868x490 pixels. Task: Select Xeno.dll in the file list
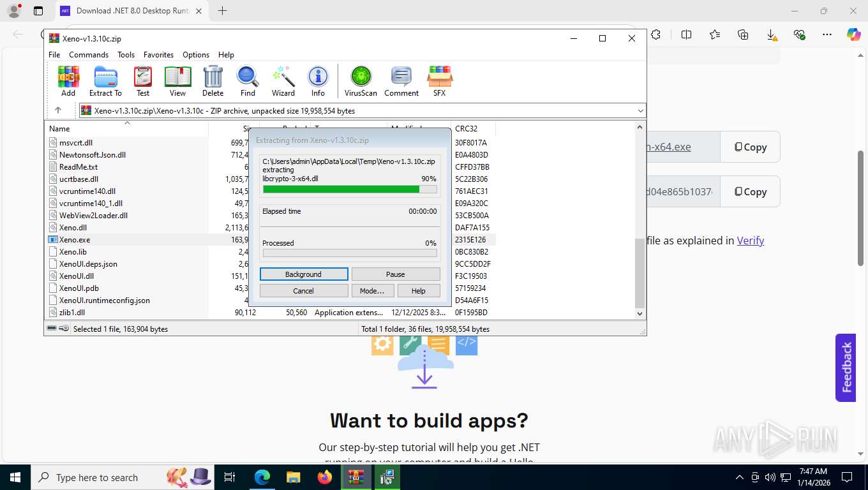coord(73,228)
